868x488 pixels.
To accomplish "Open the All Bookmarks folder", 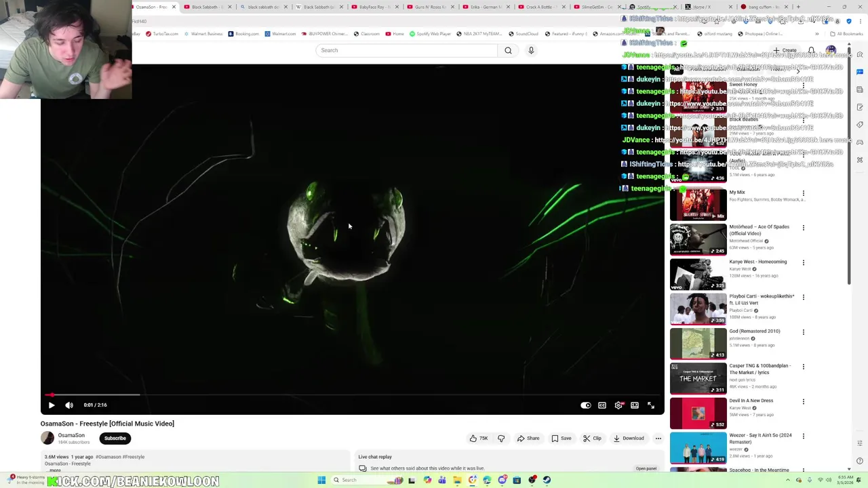I will pyautogui.click(x=847, y=34).
